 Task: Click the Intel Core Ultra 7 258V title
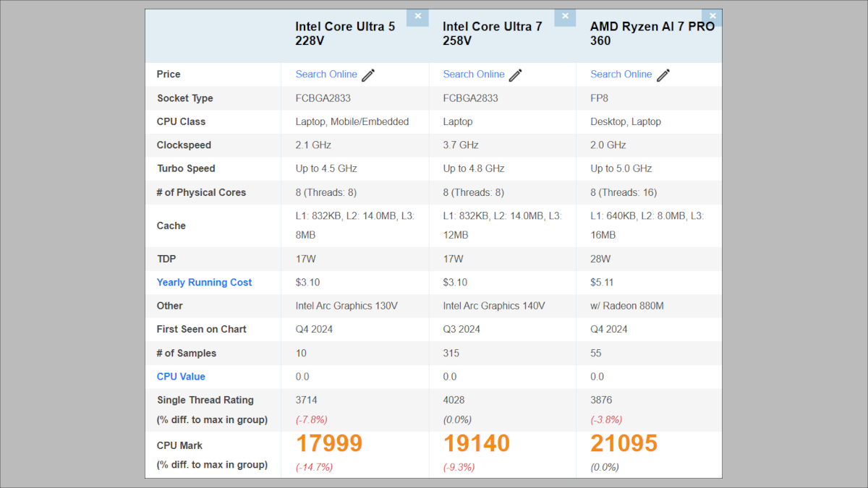493,34
